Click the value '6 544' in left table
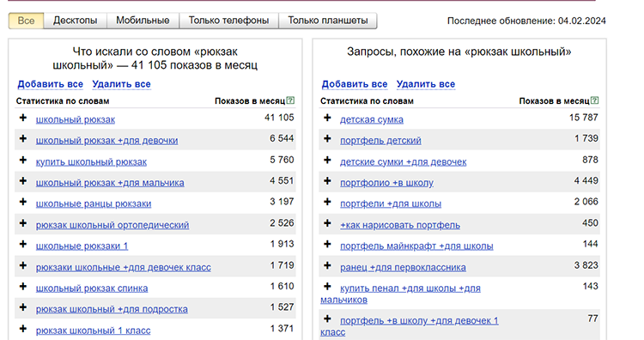This screenshot has height=340, width=644. click(282, 138)
